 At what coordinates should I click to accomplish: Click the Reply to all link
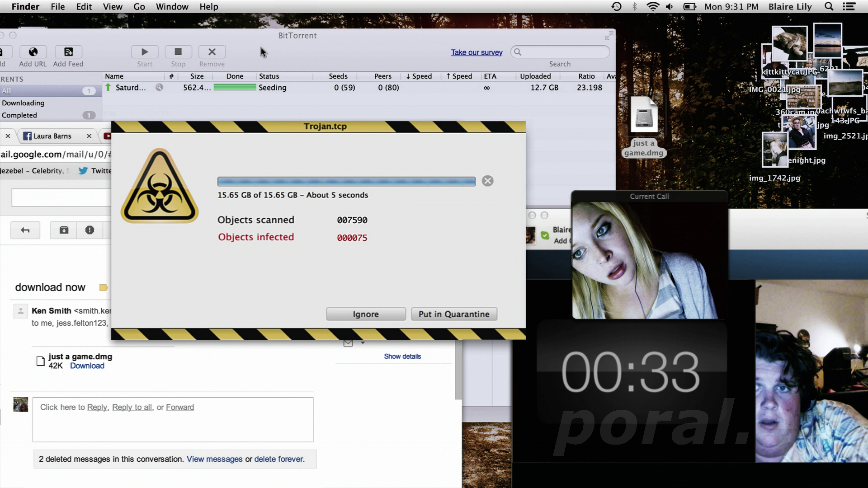132,407
